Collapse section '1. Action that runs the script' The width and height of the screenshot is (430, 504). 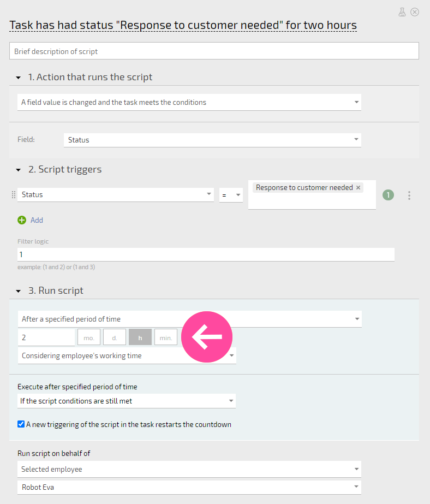[x=19, y=78]
